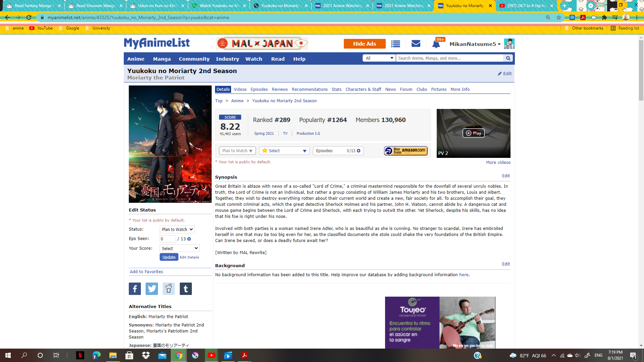Open the anime list icon in header

[x=395, y=44]
